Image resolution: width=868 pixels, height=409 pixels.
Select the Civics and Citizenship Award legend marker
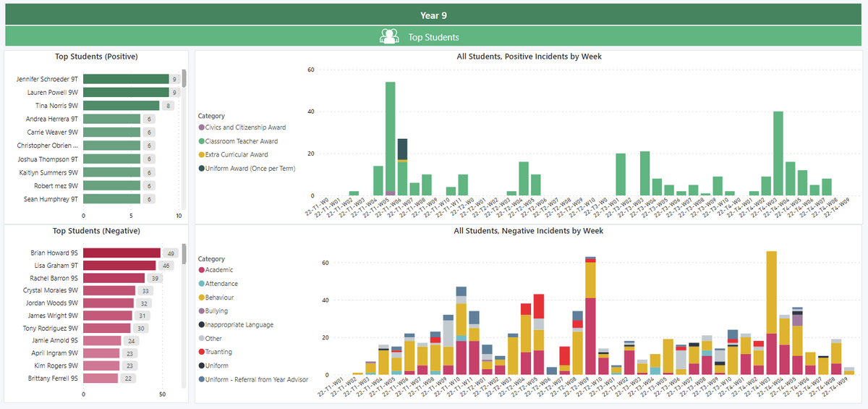201,127
